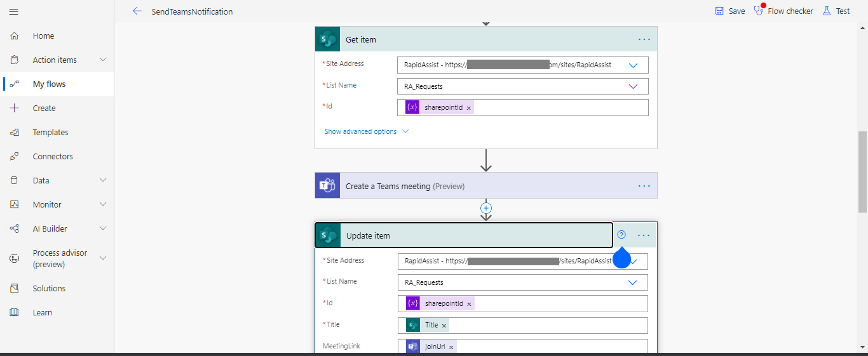The width and height of the screenshot is (868, 356).
Task: Expand the Create a Teams meeting action
Action: 486,186
